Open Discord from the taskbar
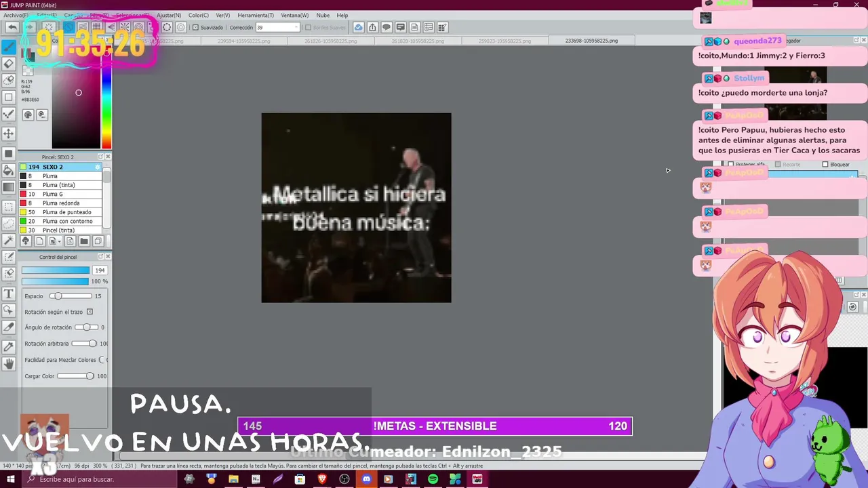868x488 pixels. [x=366, y=479]
